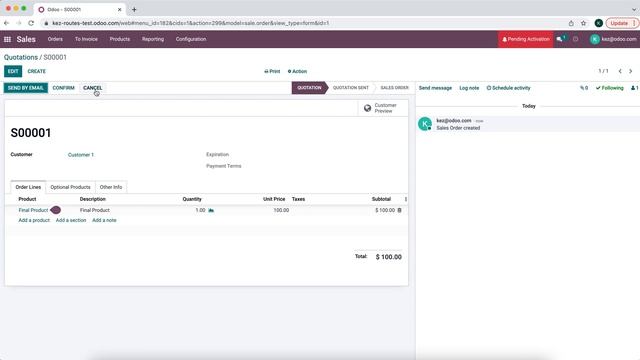Viewport: 640px width, 360px height.
Task: Open the activities clock icon
Action: pyautogui.click(x=576, y=39)
